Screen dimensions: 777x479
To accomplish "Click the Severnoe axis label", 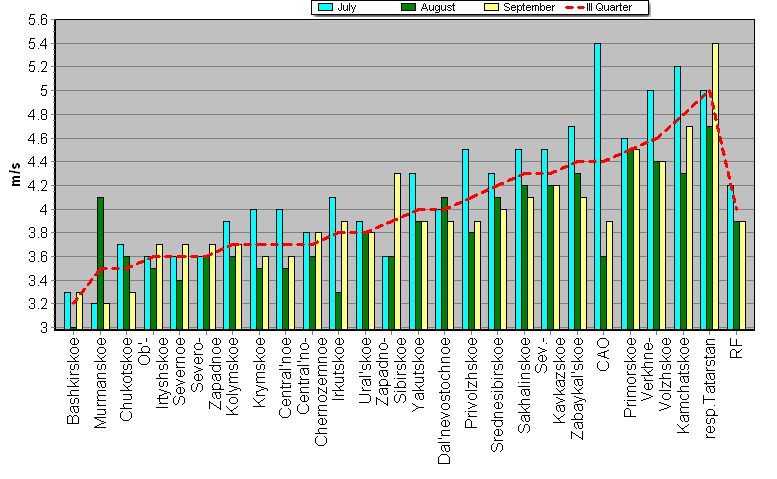I will point(179,371).
